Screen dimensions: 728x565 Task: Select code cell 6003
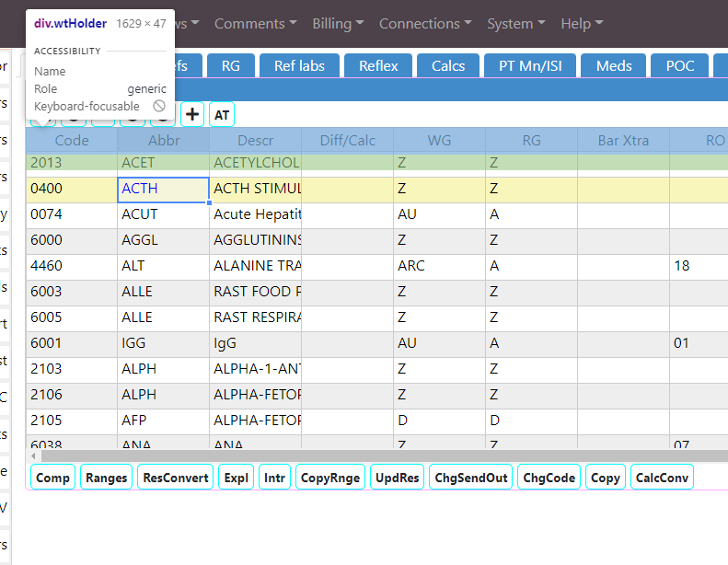[72, 292]
